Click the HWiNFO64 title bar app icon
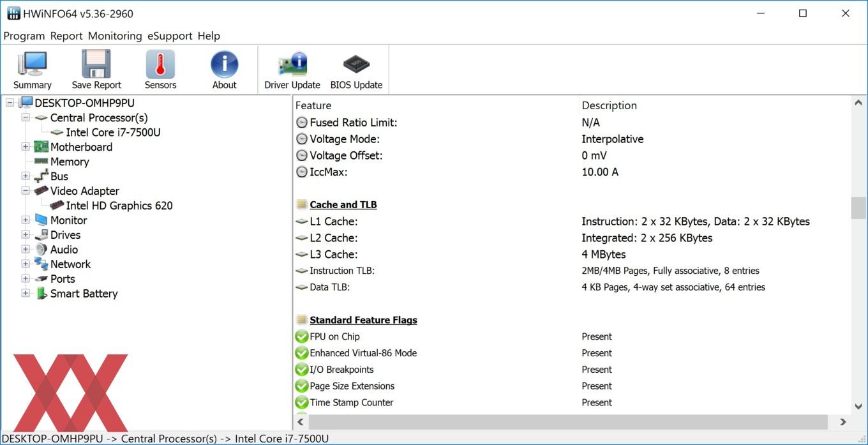 (13, 13)
